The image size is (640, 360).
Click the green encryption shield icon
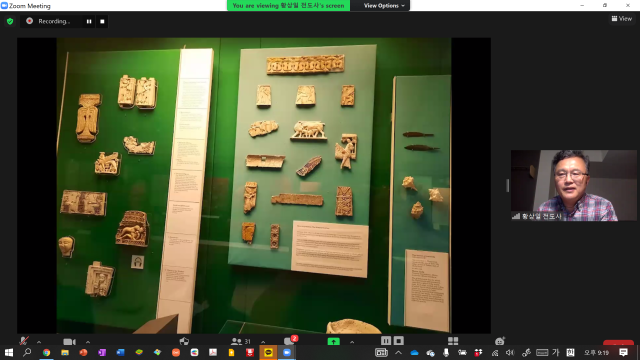point(10,21)
